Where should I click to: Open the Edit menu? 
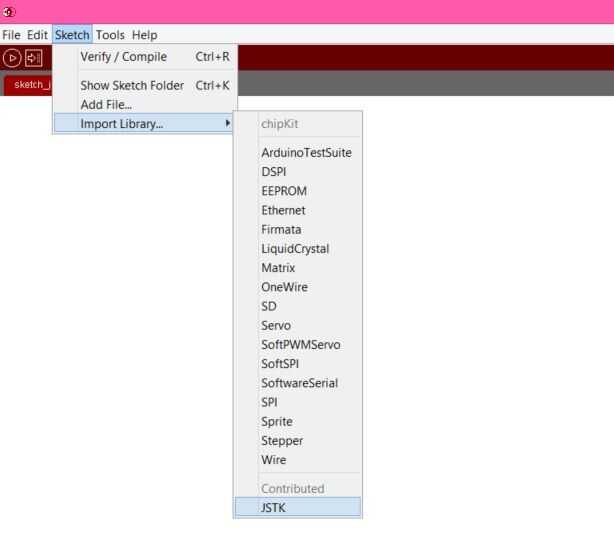[37, 35]
